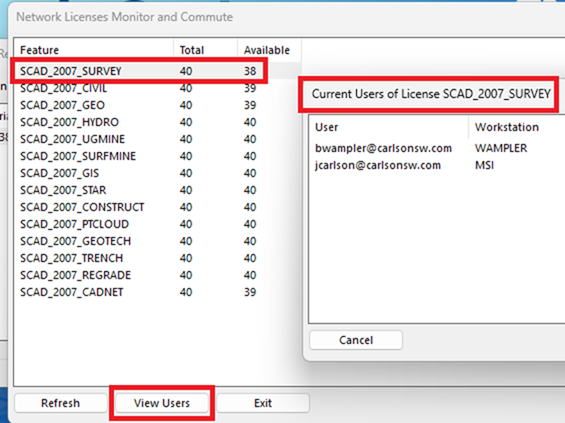Click the Refresh button
The image size is (565, 423).
pyautogui.click(x=61, y=403)
